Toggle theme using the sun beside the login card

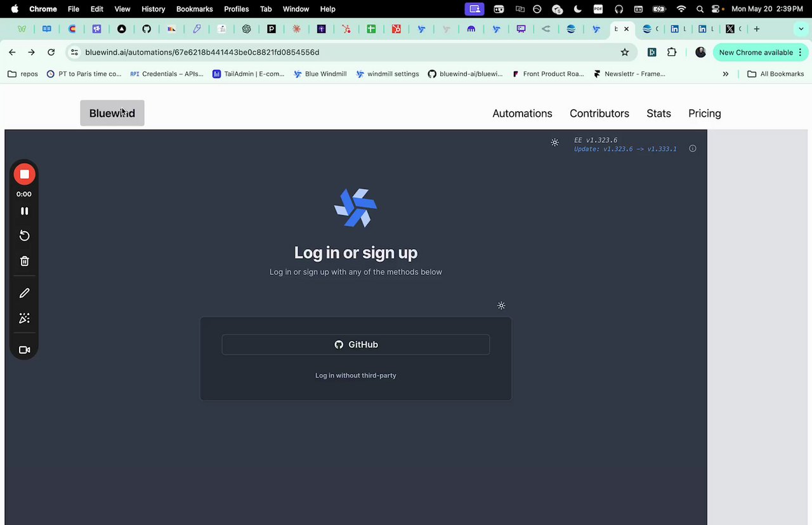coord(501,305)
